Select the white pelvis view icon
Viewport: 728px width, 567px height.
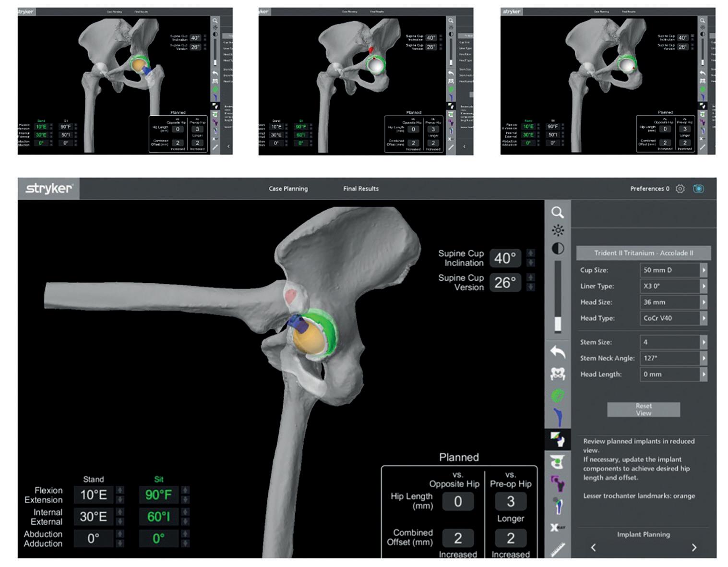(x=558, y=374)
